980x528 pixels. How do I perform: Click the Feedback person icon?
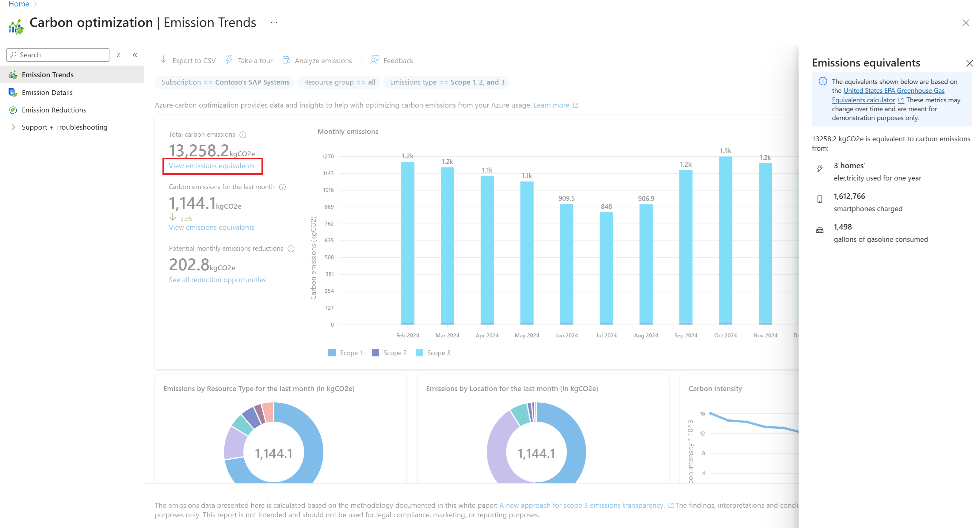375,60
